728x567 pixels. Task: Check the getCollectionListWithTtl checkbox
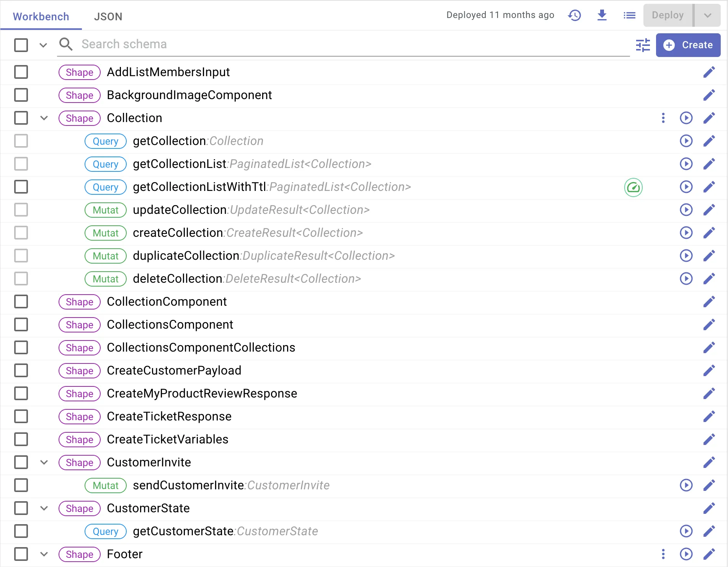pyautogui.click(x=21, y=187)
